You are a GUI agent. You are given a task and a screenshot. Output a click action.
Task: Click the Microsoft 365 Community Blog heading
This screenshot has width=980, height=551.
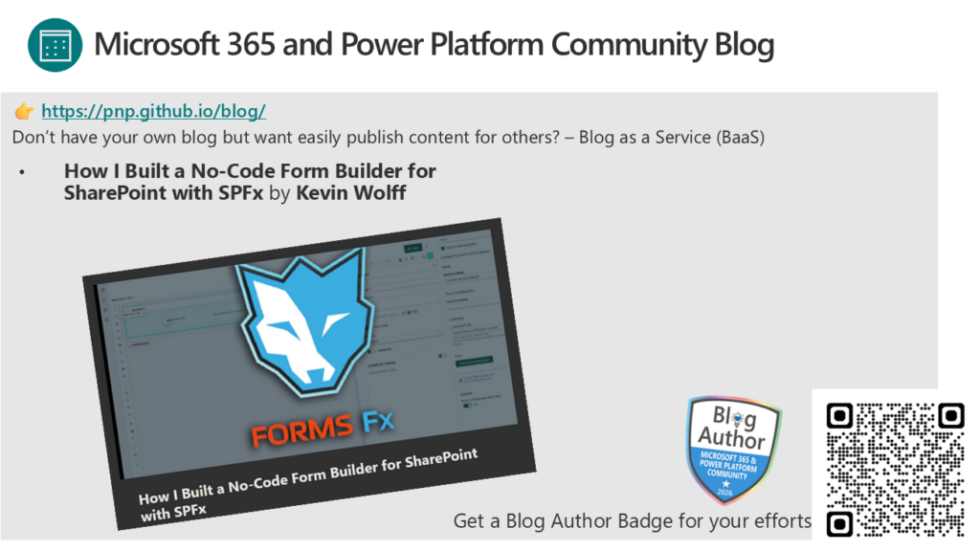point(434,45)
